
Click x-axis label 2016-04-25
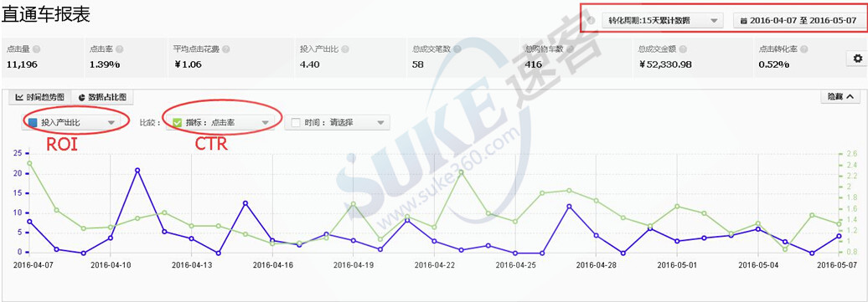(515, 265)
